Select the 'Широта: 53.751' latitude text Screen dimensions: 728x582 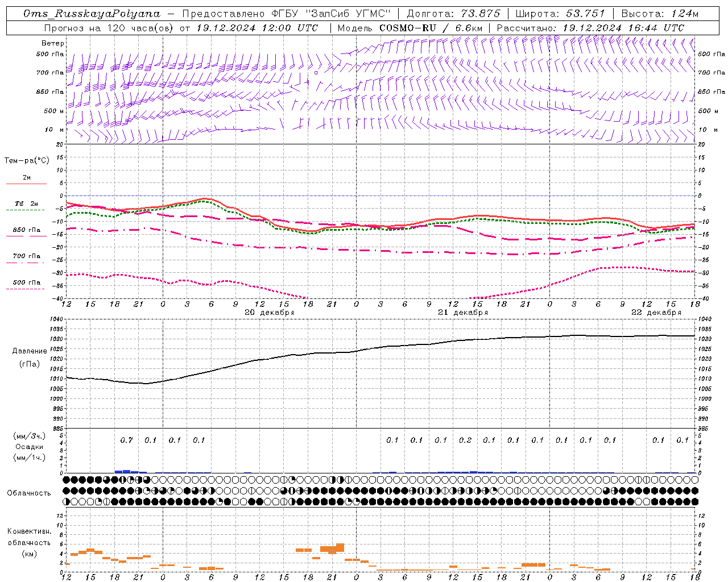click(x=560, y=14)
